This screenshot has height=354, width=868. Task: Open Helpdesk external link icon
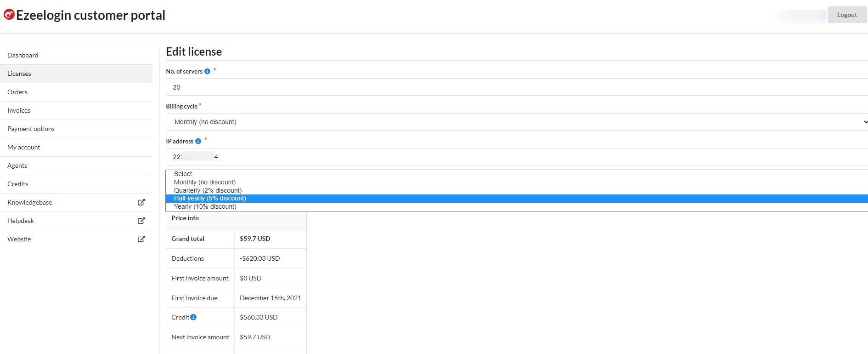pos(141,221)
